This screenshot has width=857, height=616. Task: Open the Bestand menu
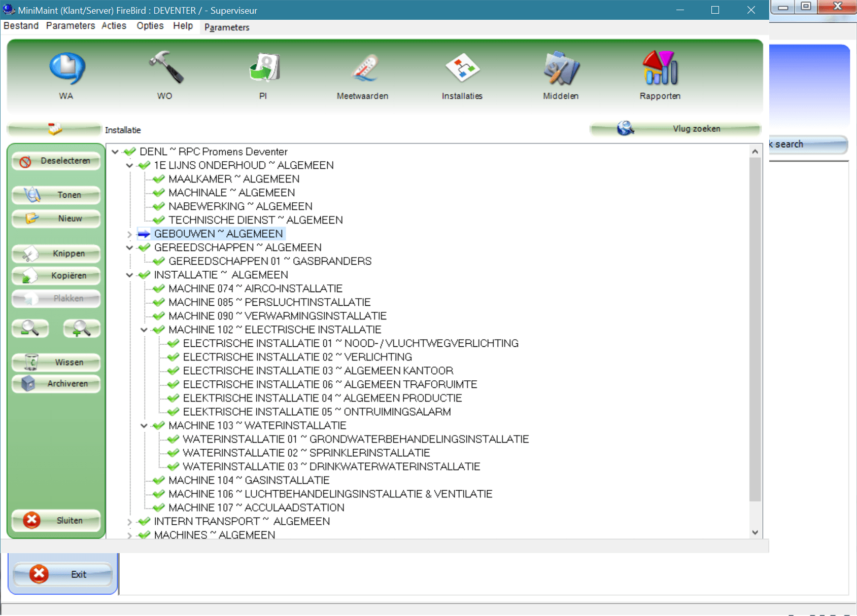click(20, 26)
